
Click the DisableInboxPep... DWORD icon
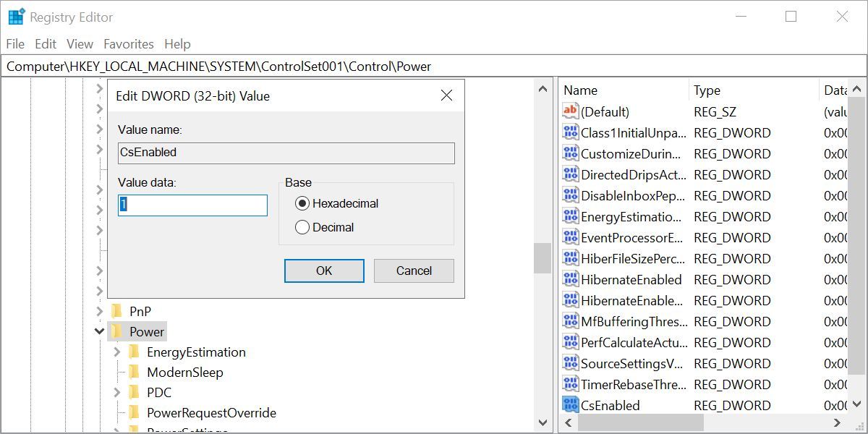tap(571, 195)
